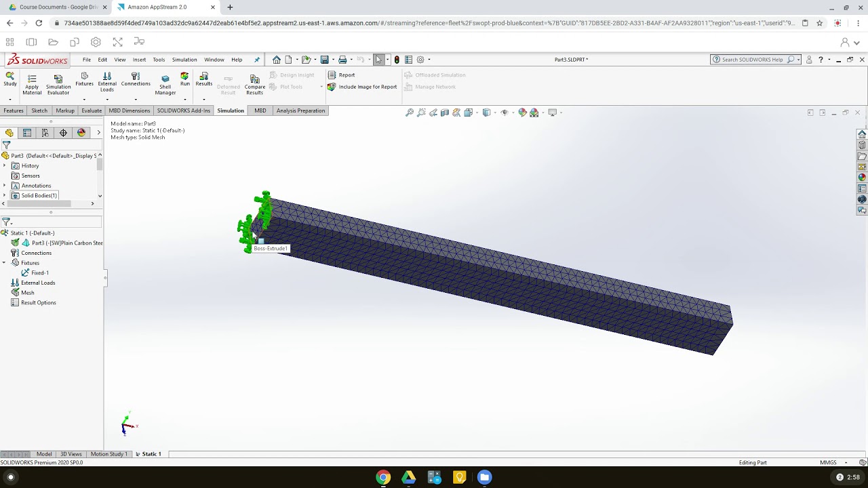
Task: Expand the Annotations tree node
Action: pyautogui.click(x=5, y=186)
